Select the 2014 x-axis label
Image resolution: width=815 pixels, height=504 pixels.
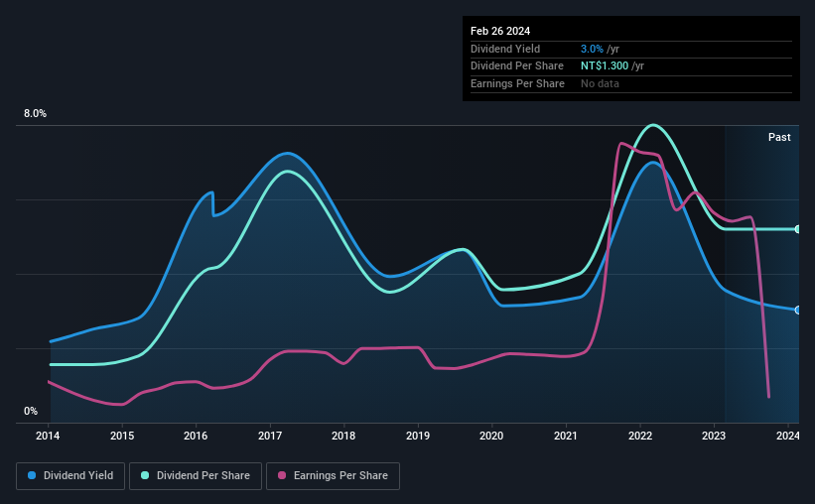click(x=48, y=436)
